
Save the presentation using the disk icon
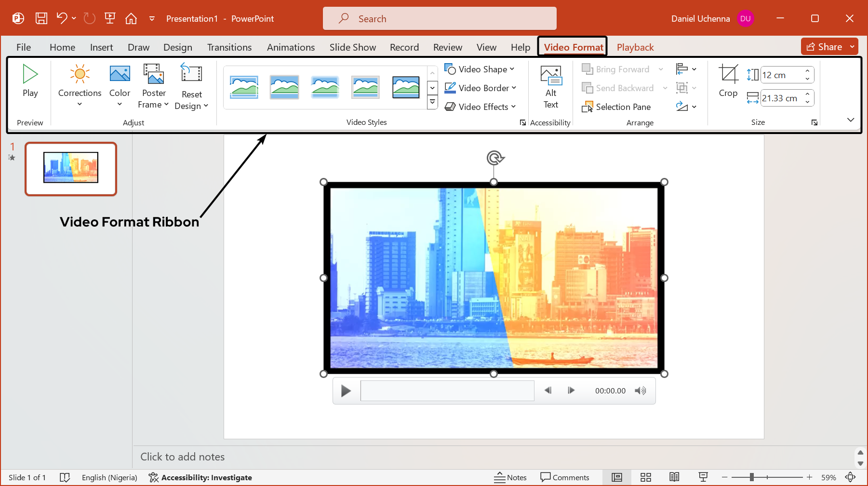tap(41, 18)
